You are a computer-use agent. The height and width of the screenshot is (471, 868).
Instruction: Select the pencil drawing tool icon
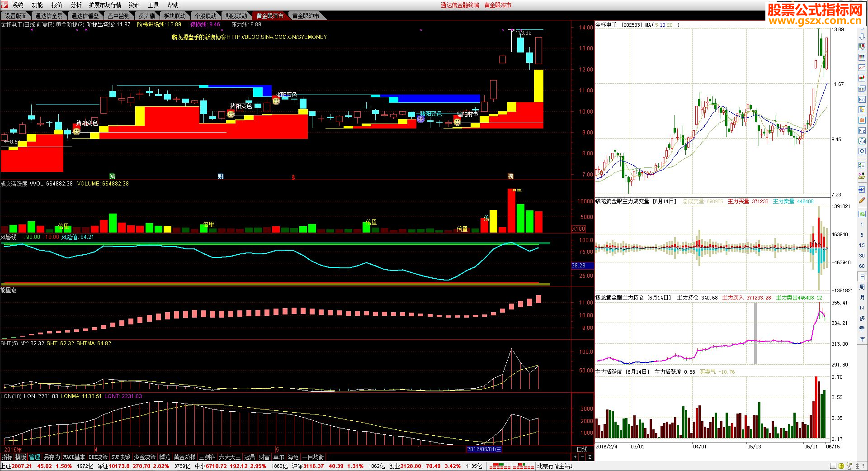pyautogui.click(x=862, y=200)
